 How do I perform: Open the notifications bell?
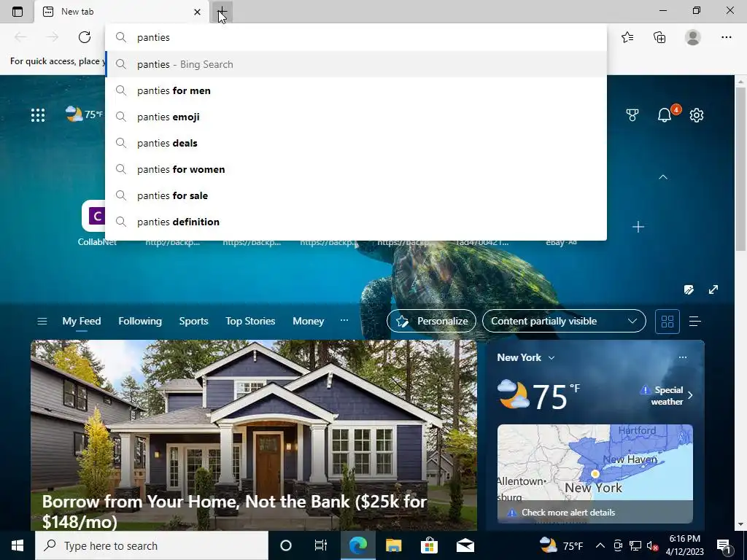pos(665,114)
